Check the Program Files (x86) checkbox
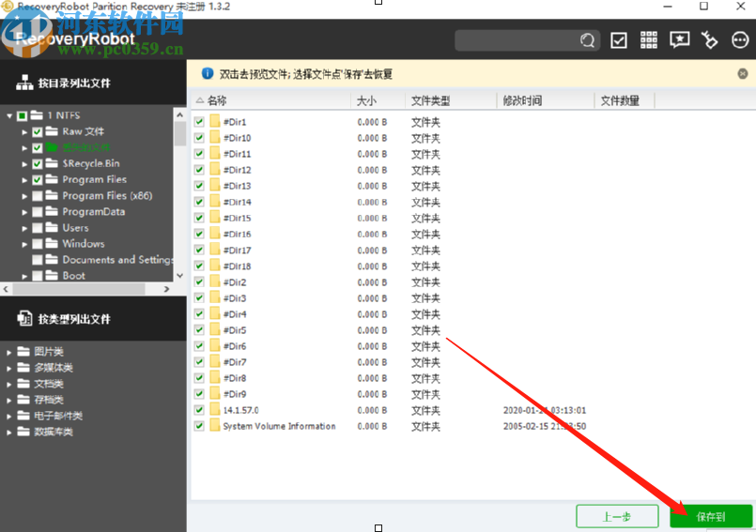This screenshot has width=756, height=532. tap(38, 196)
